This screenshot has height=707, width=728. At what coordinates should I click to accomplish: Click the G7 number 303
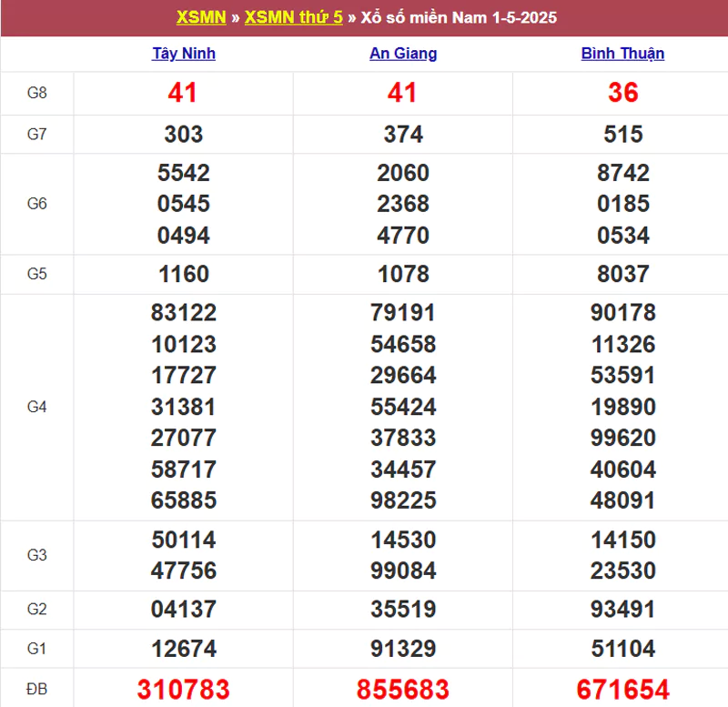click(x=184, y=135)
